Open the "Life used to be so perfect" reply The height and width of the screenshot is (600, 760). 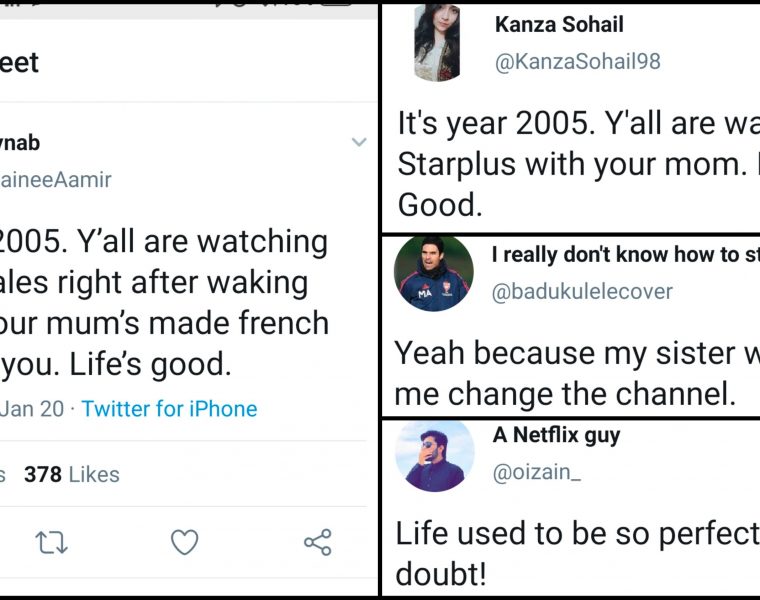577,553
